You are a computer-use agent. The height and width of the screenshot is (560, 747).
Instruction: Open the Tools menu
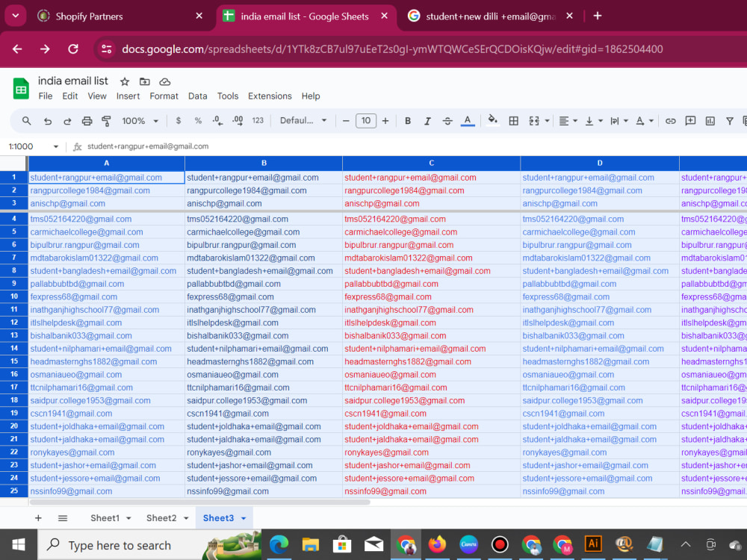click(x=228, y=96)
